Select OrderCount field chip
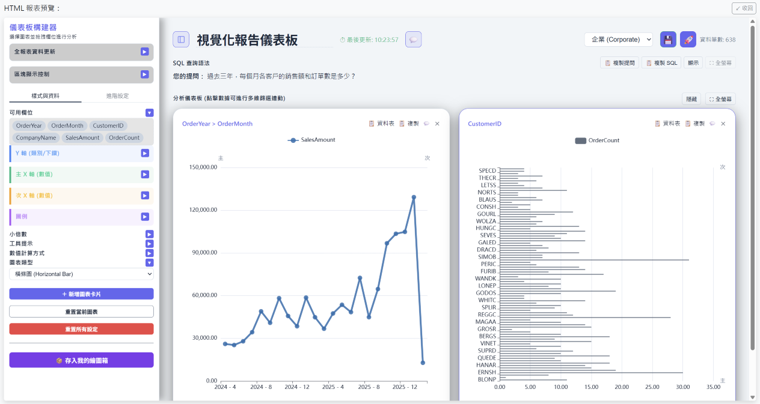Viewport: 760px width, 404px height. pyautogui.click(x=124, y=138)
